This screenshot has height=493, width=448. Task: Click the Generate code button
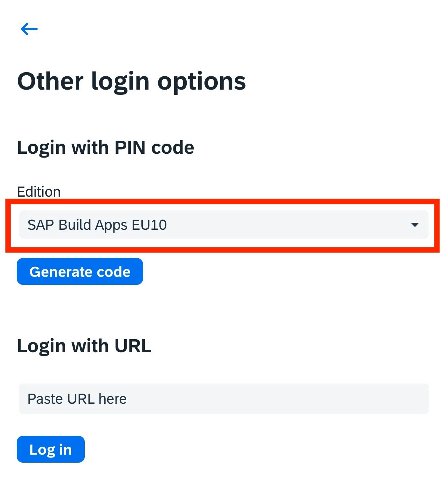80,272
